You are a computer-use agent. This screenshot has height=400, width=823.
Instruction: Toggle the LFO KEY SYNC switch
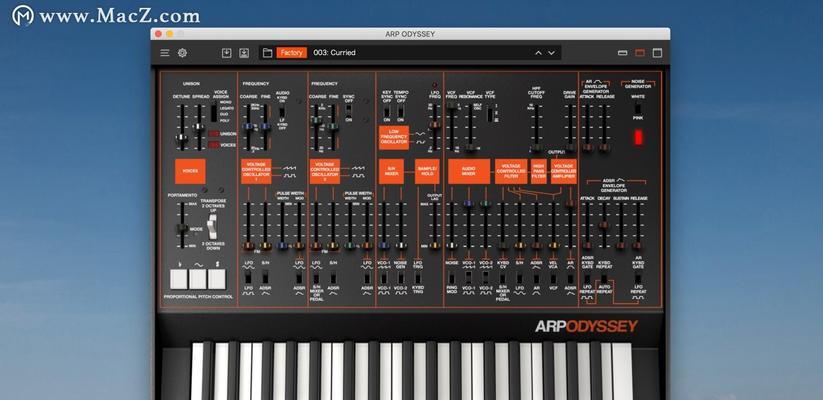386,111
